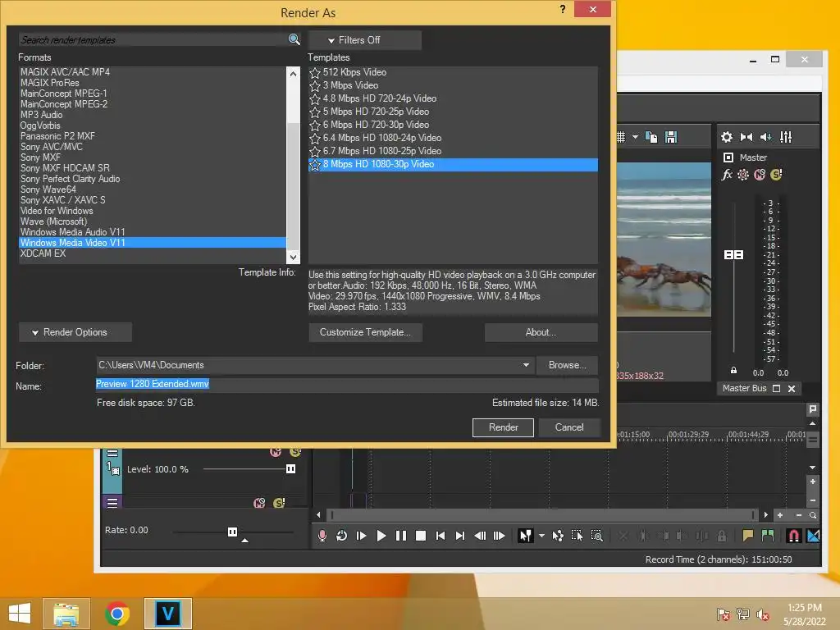Screen dimensions: 840x630
Task: Star the 6 Mbps HD 720-30p template
Action: click(x=315, y=126)
